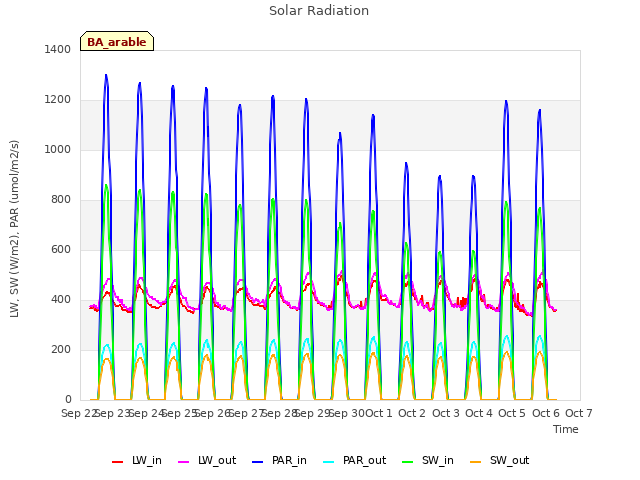Click the Oct 5 x-axis label
The image size is (640, 480).
(512, 413)
